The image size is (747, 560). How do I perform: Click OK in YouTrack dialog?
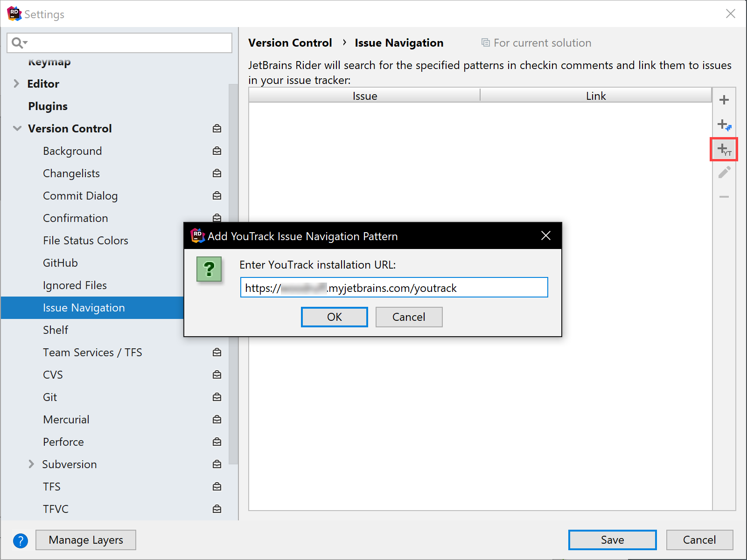[x=334, y=317]
